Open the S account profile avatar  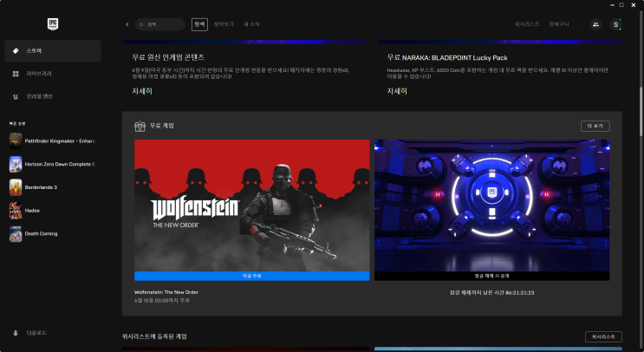pos(615,24)
